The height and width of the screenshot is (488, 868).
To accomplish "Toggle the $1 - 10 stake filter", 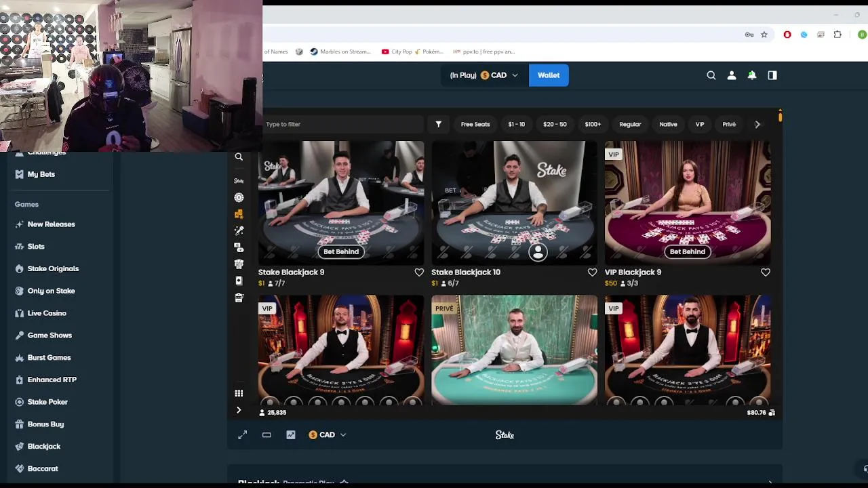I will coord(517,124).
